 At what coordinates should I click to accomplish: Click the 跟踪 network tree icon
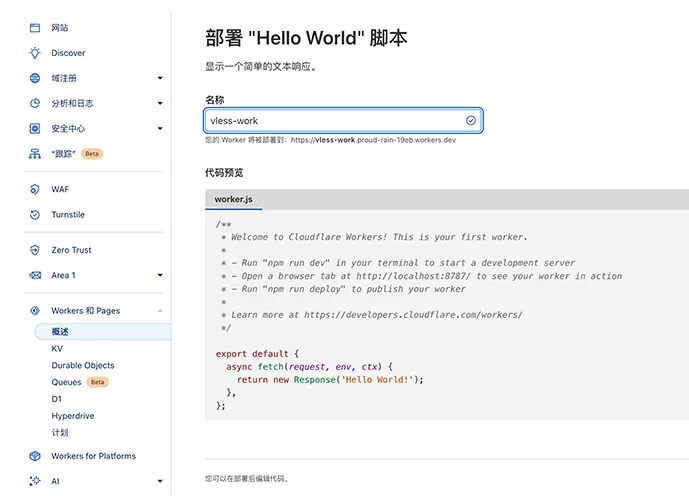pyautogui.click(x=35, y=154)
